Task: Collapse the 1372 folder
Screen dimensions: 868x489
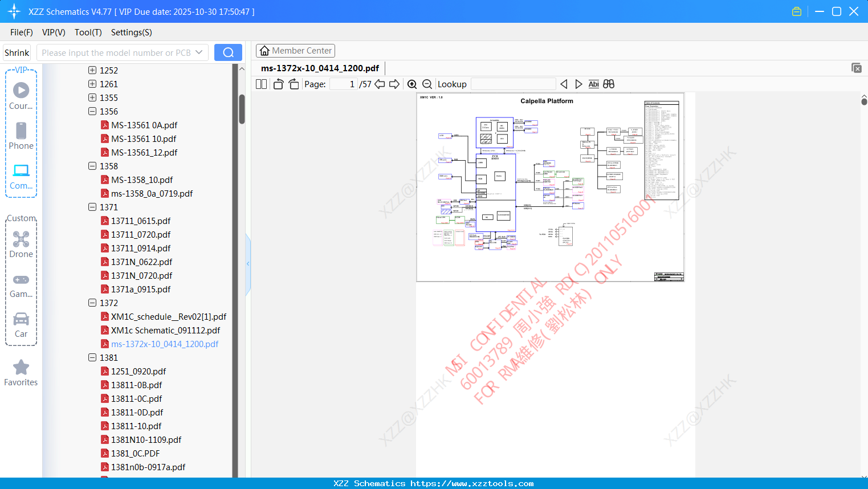Action: pyautogui.click(x=92, y=303)
